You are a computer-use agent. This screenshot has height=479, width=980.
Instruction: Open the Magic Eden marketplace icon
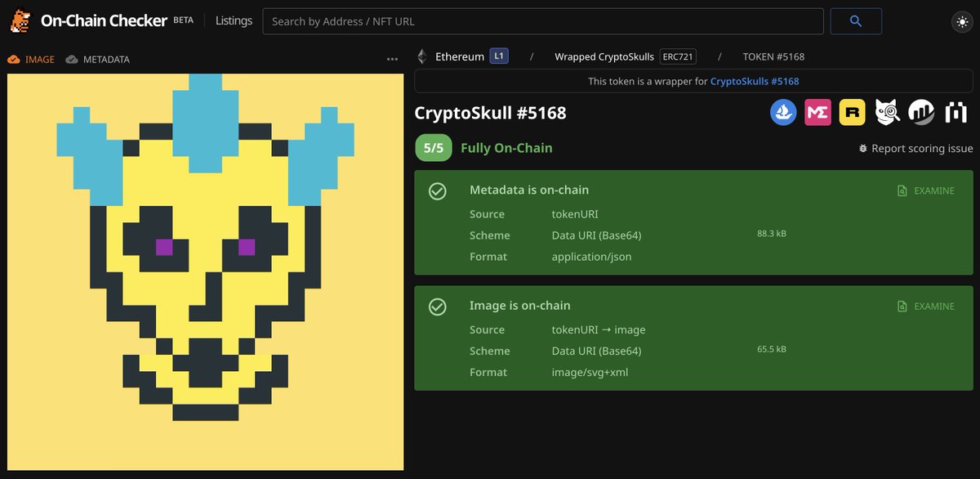pyautogui.click(x=817, y=113)
